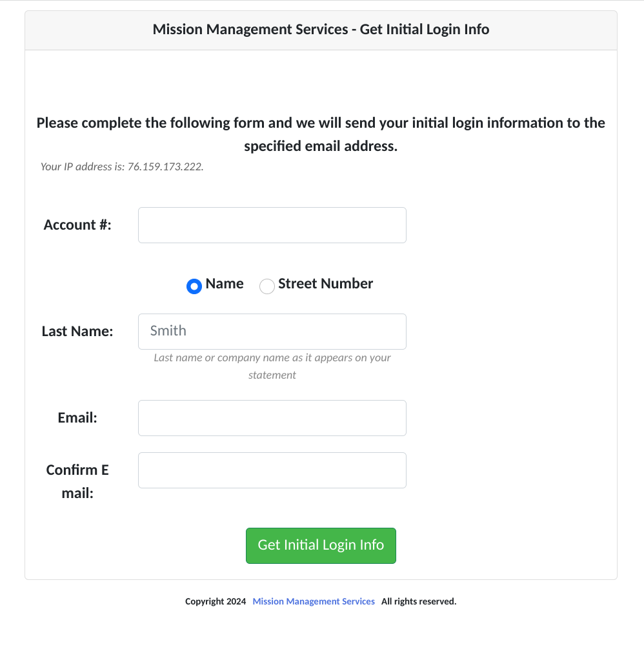Click the Account # input field
Viewport: 644px width, 669px height.
[x=272, y=225]
